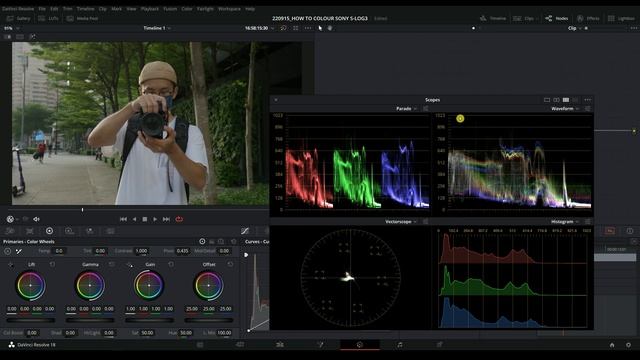Screen dimensions: 640x360
Task: Jump to first frame
Action: click(x=123, y=219)
